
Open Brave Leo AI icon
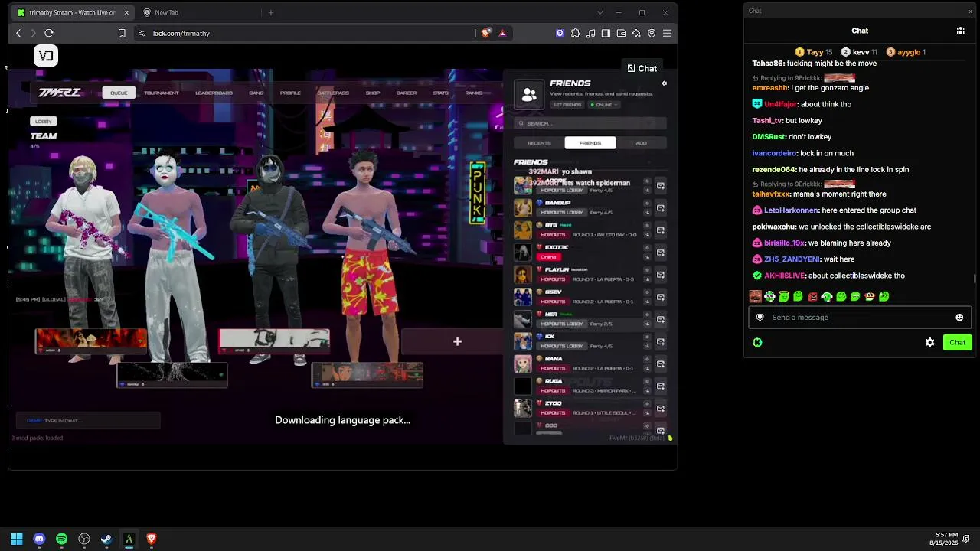point(636,33)
